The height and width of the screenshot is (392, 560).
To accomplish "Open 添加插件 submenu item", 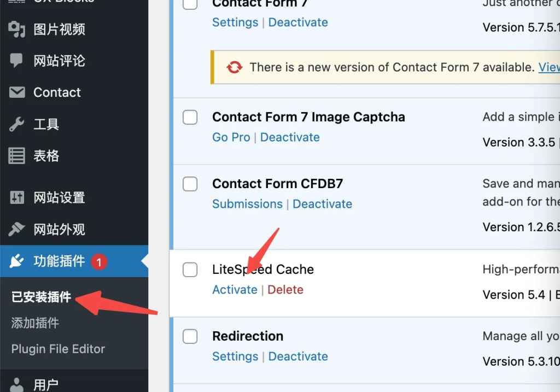I will [x=35, y=323].
